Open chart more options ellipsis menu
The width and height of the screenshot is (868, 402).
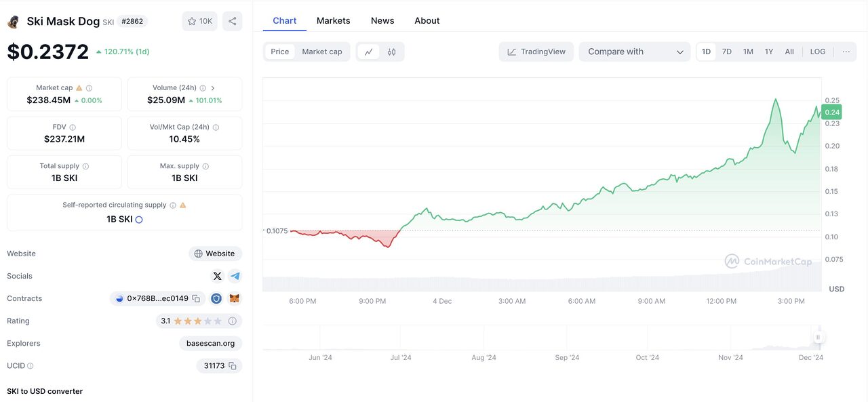pos(846,52)
